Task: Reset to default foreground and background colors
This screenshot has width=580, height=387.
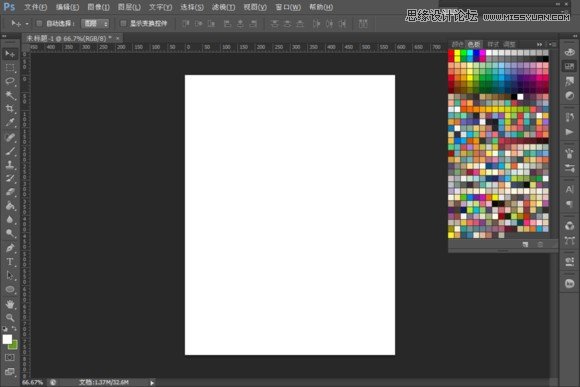Action: click(5, 329)
